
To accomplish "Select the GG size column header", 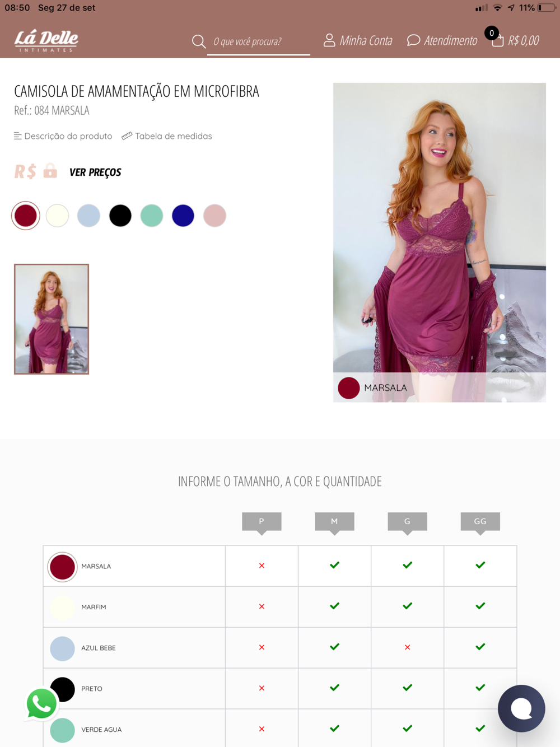I will [480, 522].
